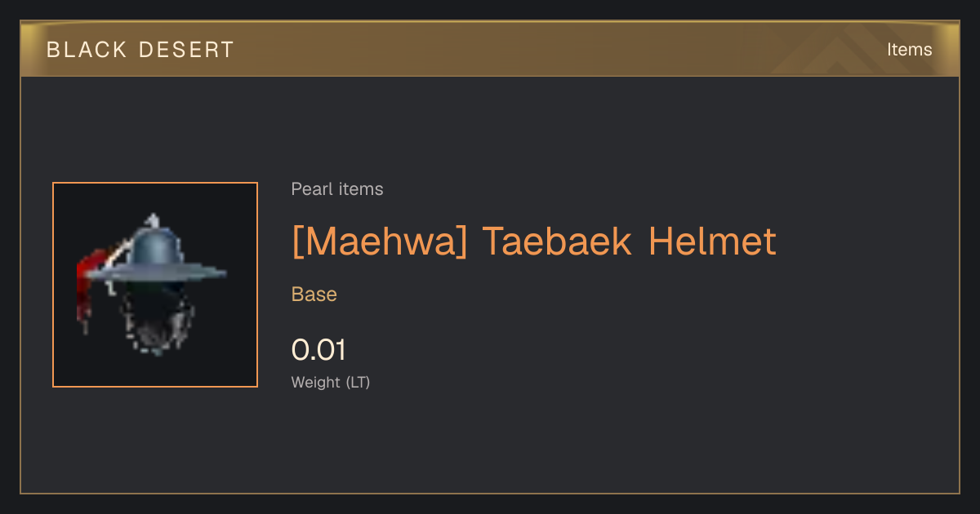Click the dark veil under helmet brim
This screenshot has width=980, height=514.
coord(155,318)
